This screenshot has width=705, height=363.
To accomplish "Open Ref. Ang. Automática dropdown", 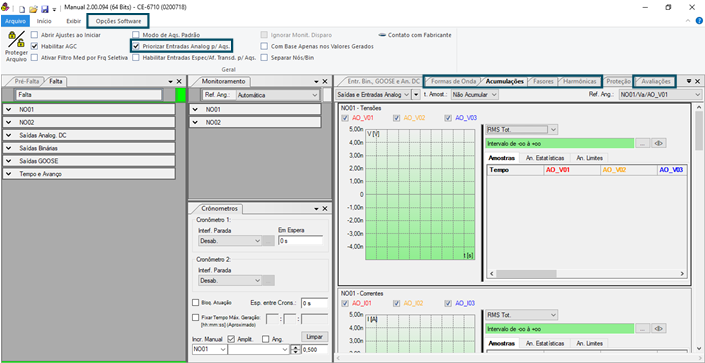I will tap(277, 95).
